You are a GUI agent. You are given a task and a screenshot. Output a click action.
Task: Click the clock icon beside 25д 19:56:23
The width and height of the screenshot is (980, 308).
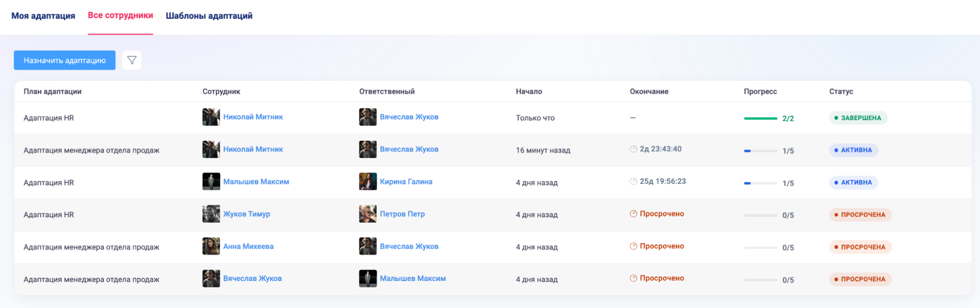coord(633,181)
